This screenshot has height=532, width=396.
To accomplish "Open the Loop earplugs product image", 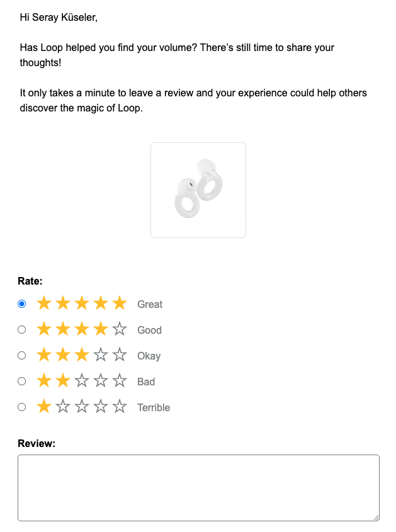I will pyautogui.click(x=198, y=190).
